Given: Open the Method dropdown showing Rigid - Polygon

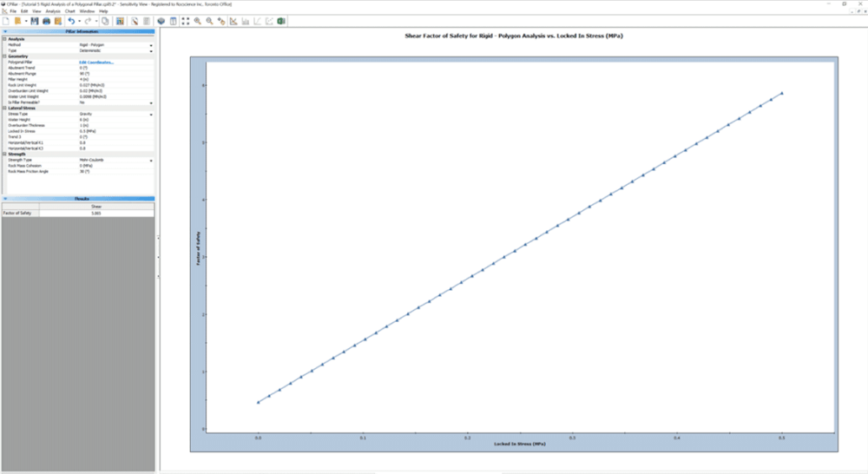Looking at the screenshot, I should [151, 45].
